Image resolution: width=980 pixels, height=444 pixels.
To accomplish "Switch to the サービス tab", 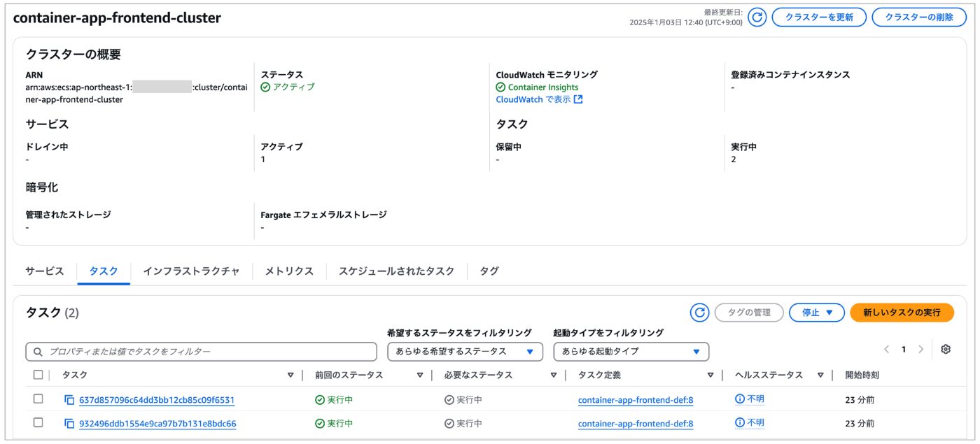I will [x=45, y=271].
